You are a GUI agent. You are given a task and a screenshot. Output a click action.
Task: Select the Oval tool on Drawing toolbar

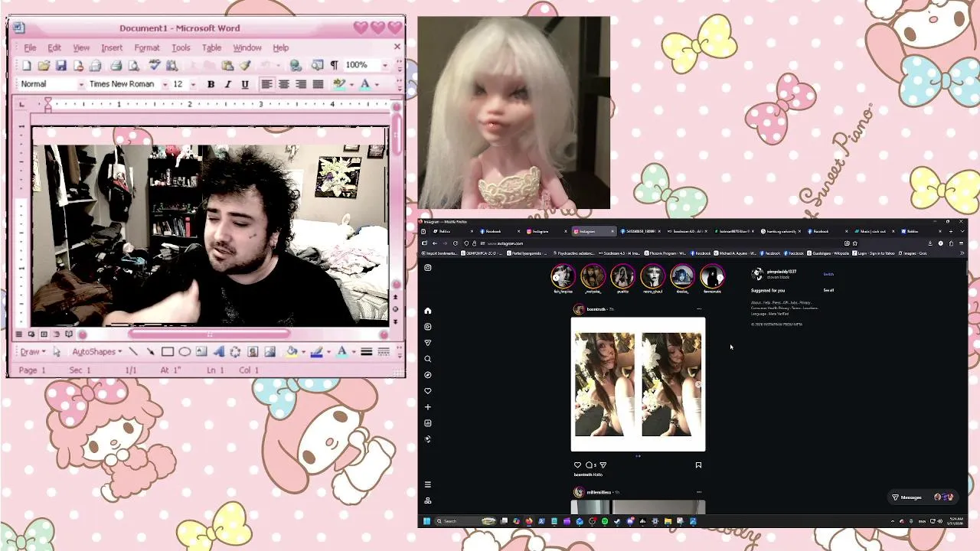[185, 352]
